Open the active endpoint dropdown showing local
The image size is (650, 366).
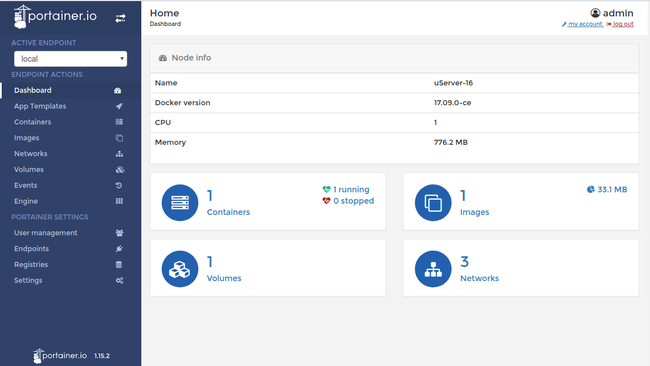[70, 59]
